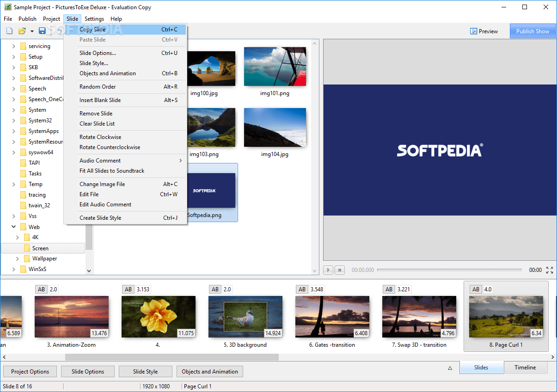The height and width of the screenshot is (392, 557).
Task: Click folder icon for TAPI
Action: 23,163
